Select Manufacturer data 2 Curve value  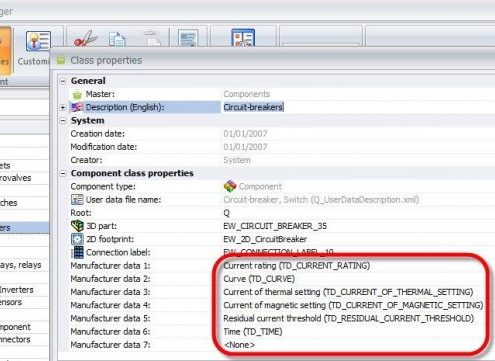259,279
